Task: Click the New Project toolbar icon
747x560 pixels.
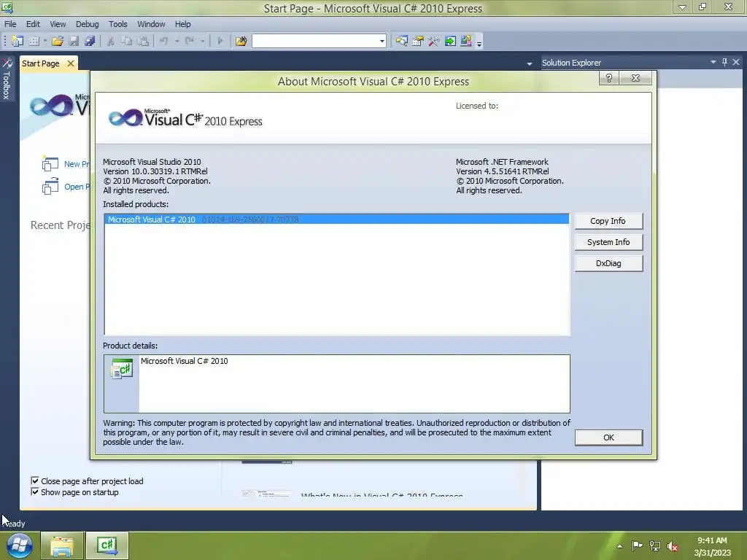Action: pos(18,41)
